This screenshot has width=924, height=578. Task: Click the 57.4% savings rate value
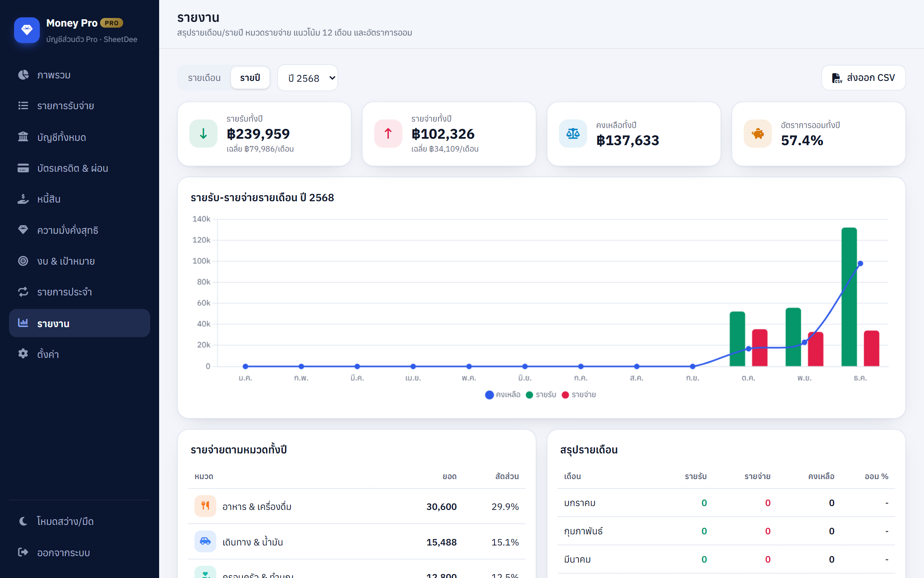[802, 140]
